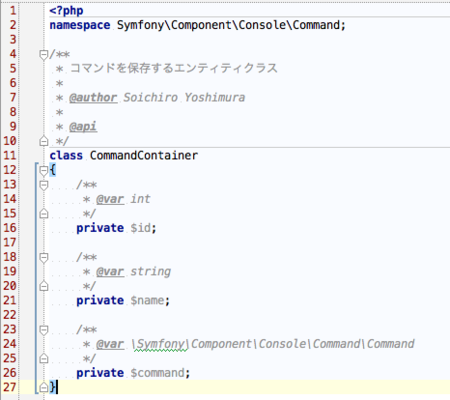
Task: Click fold end marker at line 15
Action: coord(44,213)
